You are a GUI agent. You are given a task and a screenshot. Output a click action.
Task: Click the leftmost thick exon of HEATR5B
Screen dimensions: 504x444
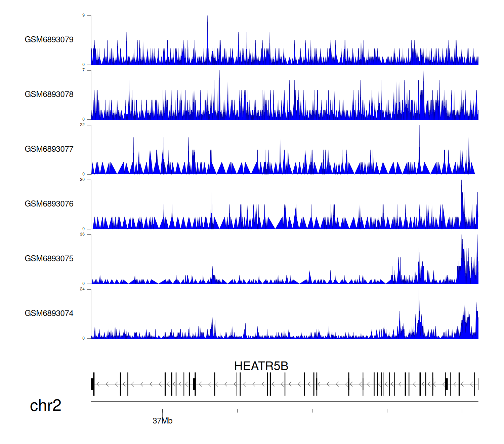(x=92, y=384)
